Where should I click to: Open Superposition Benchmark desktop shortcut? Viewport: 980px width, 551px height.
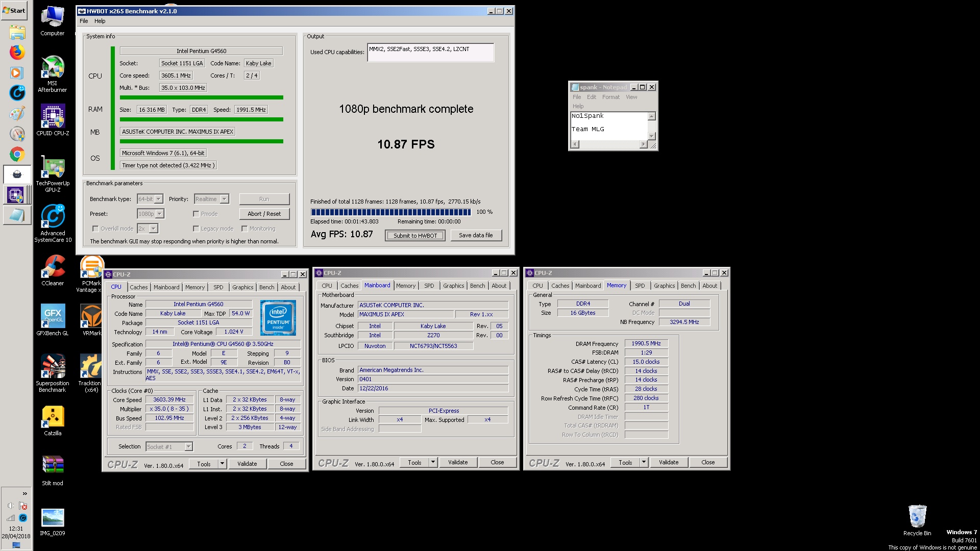53,373
